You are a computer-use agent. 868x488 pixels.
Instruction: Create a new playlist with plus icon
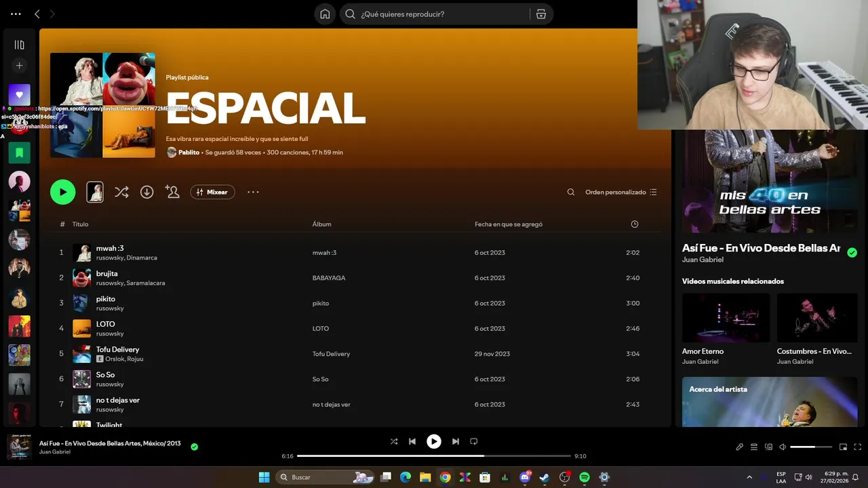[19, 66]
